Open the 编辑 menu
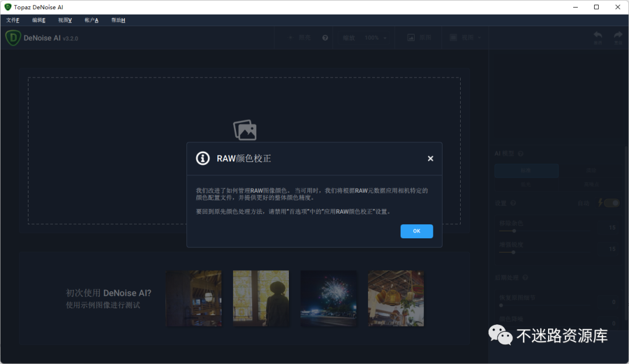The image size is (629, 364). pos(39,20)
